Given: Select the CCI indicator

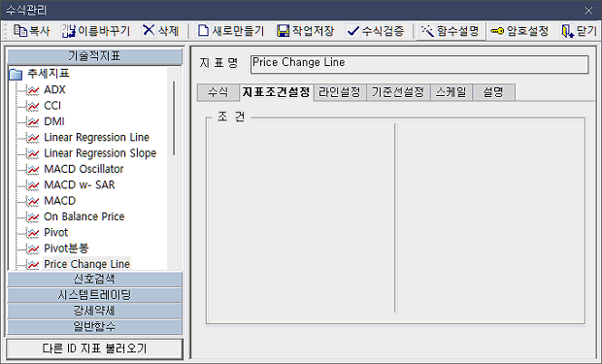Looking at the screenshot, I should point(52,106).
